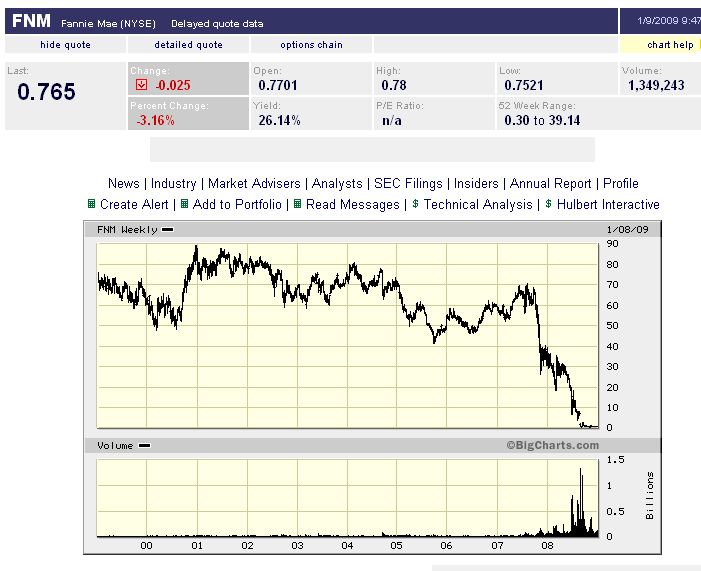
Task: Click the Delayed quote data label
Action: point(217,23)
